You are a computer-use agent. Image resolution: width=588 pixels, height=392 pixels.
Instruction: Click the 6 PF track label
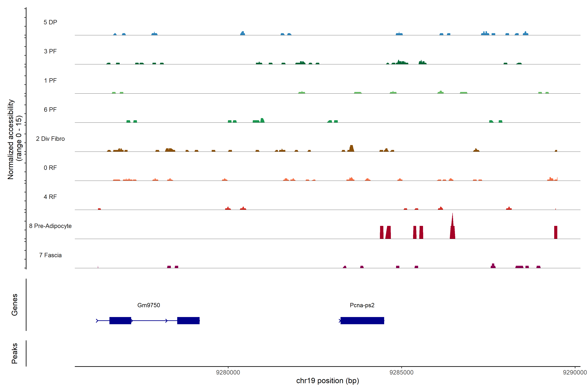point(50,109)
